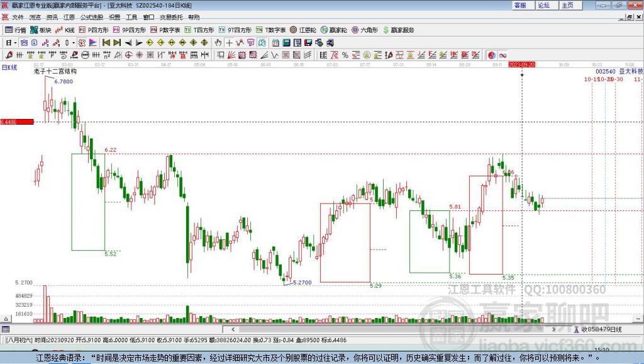Click the red floppy disk save icon
This screenshot has width=644, height=364.
coord(308,43)
